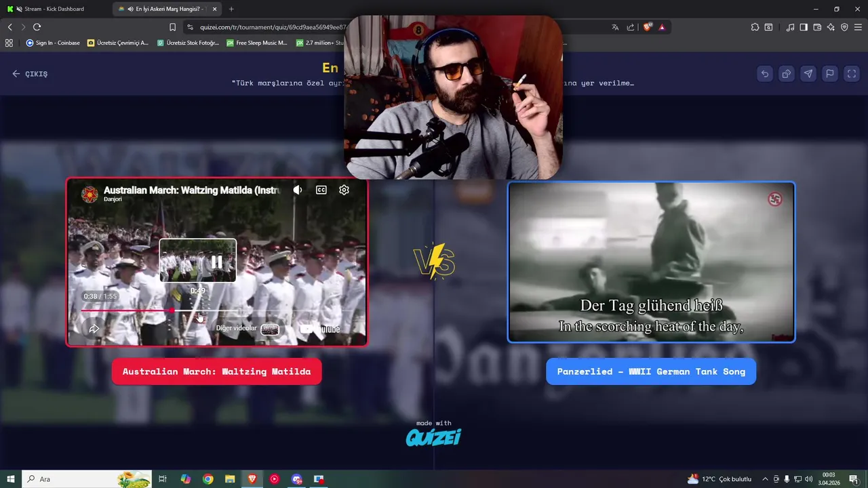The image size is (868, 488).
Task: Report the quiz with the flag icon
Action: [830, 74]
